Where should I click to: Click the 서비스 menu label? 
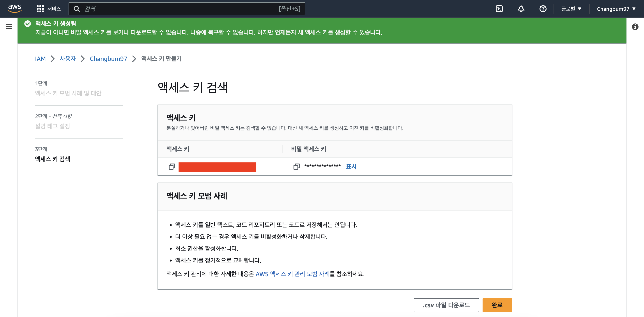pyautogui.click(x=54, y=9)
